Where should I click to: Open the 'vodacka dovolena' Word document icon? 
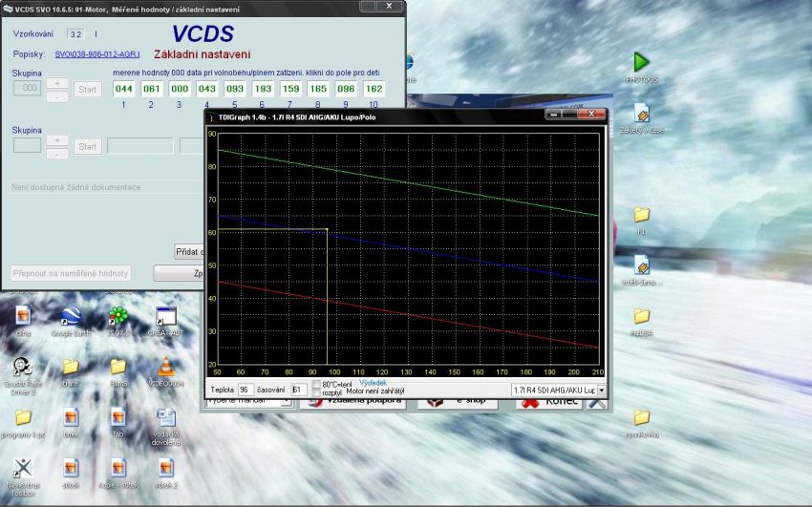[x=165, y=418]
